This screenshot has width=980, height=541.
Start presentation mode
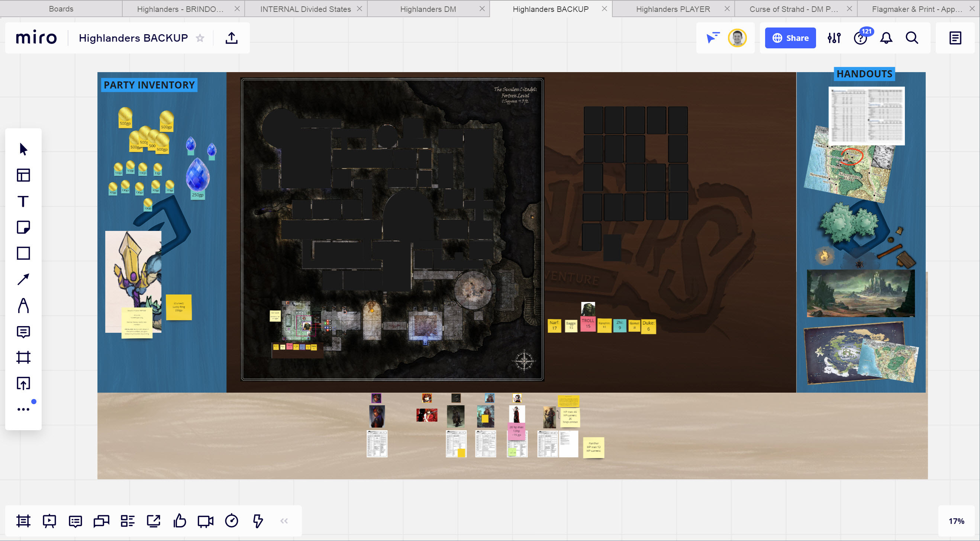point(49,521)
